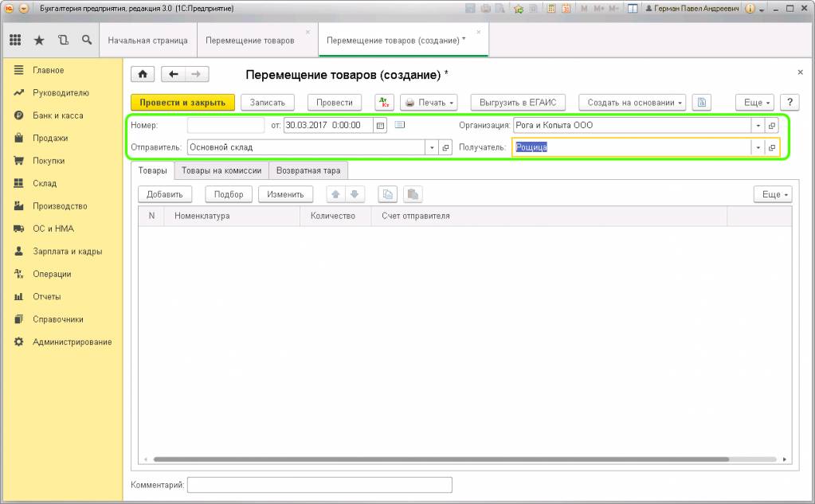The height and width of the screenshot is (504, 815).
Task: Go back with the left arrow
Action: pos(173,74)
